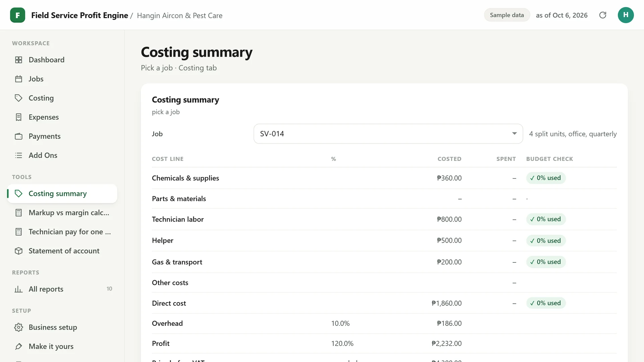The image size is (644, 362).
Task: Click the green F app logo
Action: pos(17,15)
